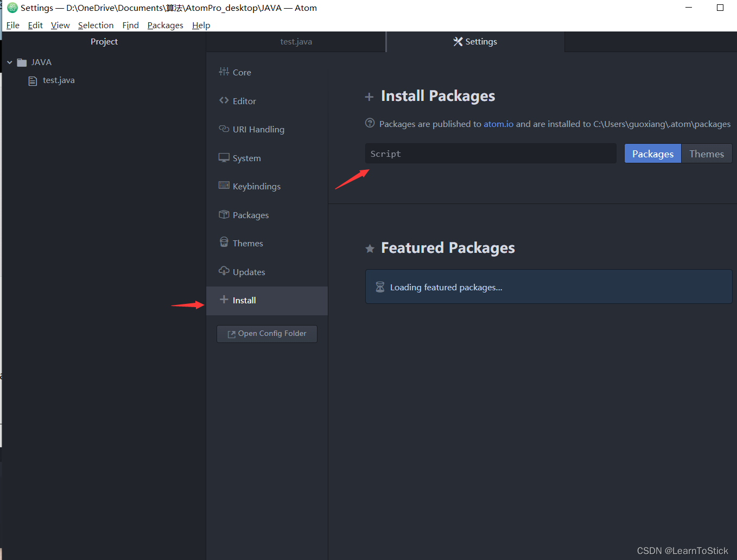This screenshot has width=737, height=560.
Task: Switch search to Themes toggle button
Action: pos(707,154)
